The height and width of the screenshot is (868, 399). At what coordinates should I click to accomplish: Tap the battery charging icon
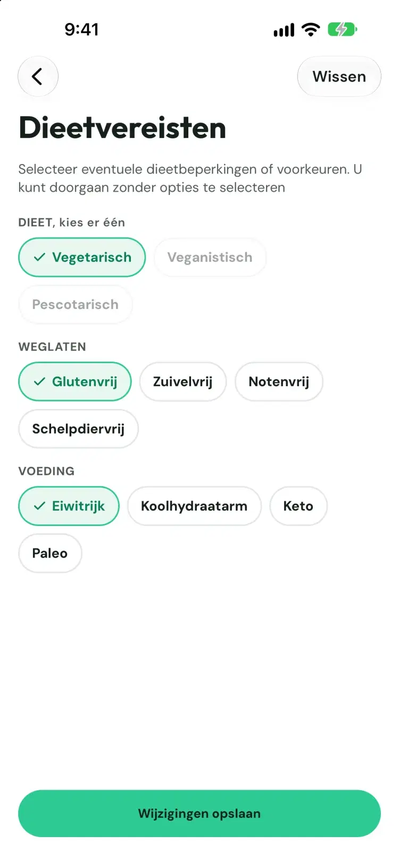[342, 29]
